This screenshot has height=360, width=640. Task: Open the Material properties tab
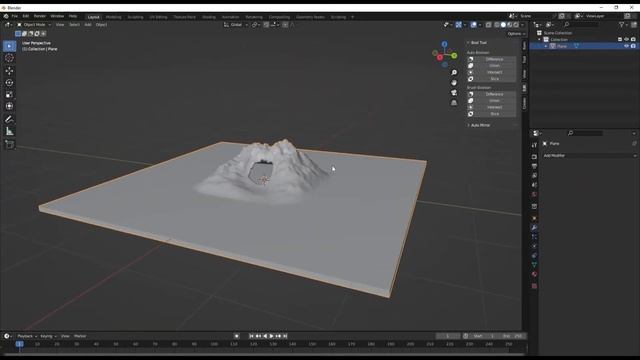pos(534,275)
